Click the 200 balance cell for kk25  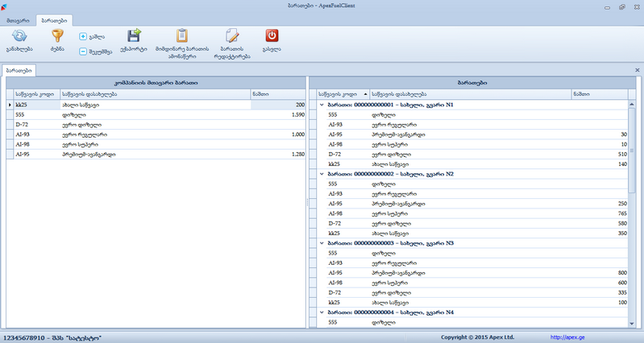pos(278,105)
